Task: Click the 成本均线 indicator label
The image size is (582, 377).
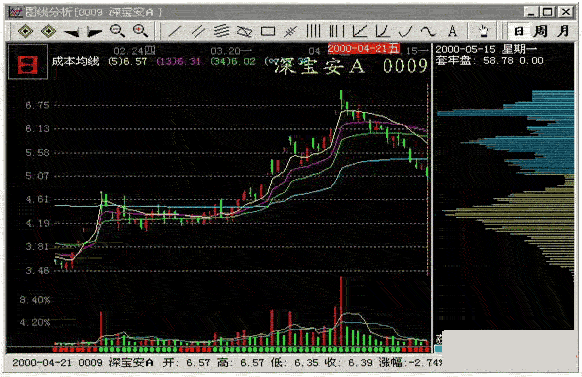Action: tap(75, 61)
